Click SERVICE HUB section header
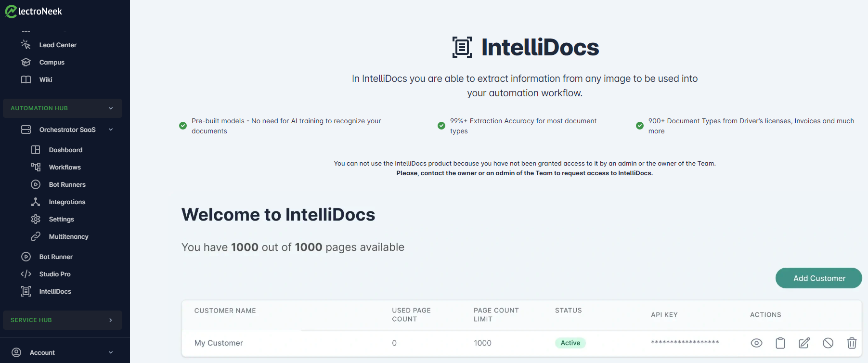Screen dimensions: 868x363 click(x=63, y=320)
